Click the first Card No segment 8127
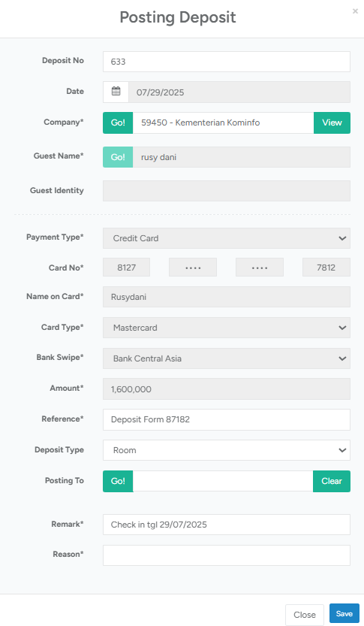This screenshot has width=364, height=626. point(126,267)
